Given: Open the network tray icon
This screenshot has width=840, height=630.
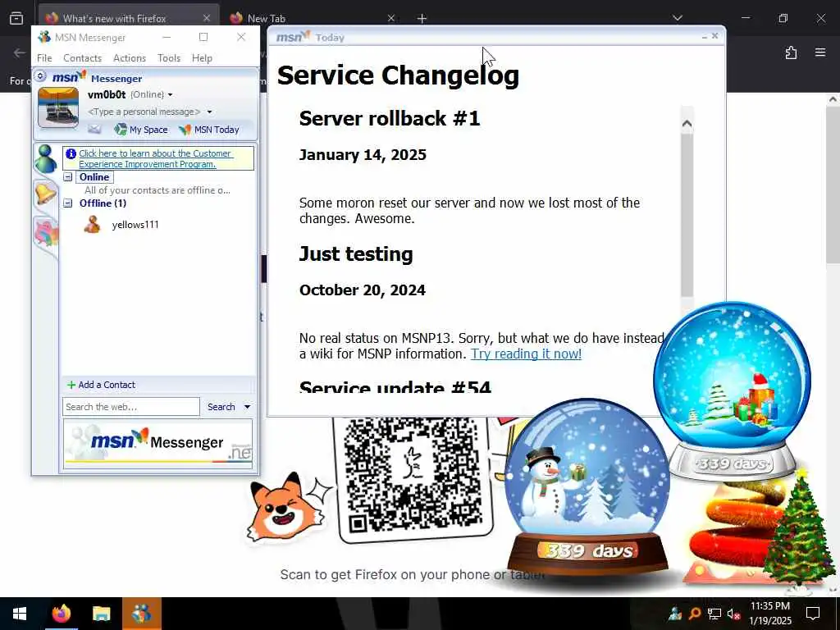Looking at the screenshot, I should (x=714, y=614).
